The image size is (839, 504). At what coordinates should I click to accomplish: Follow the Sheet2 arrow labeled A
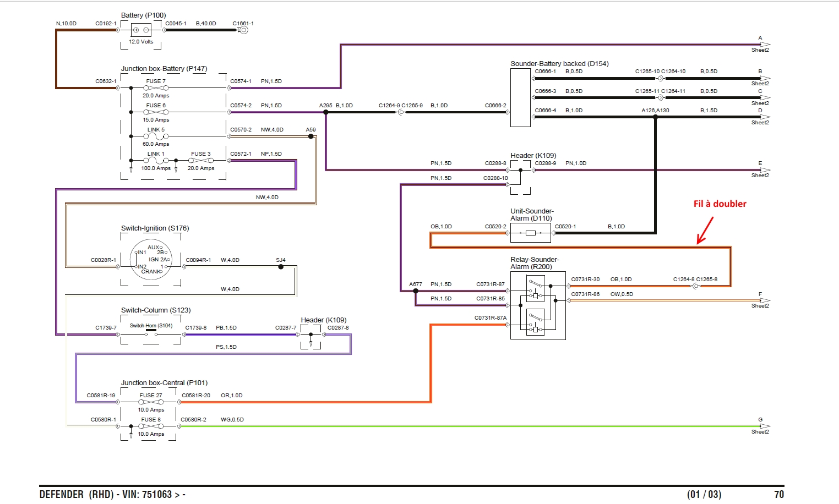click(764, 44)
